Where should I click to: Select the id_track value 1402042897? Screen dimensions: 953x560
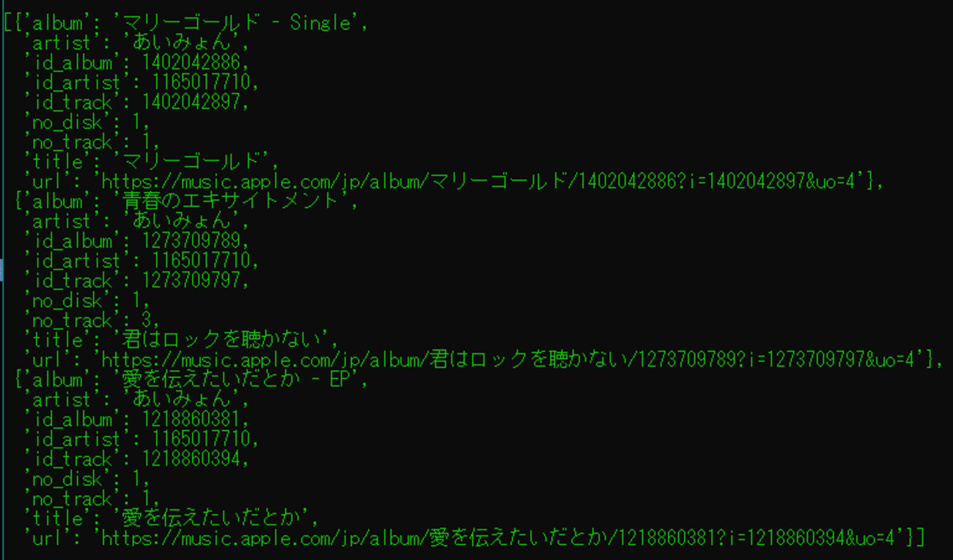pyautogui.click(x=191, y=102)
